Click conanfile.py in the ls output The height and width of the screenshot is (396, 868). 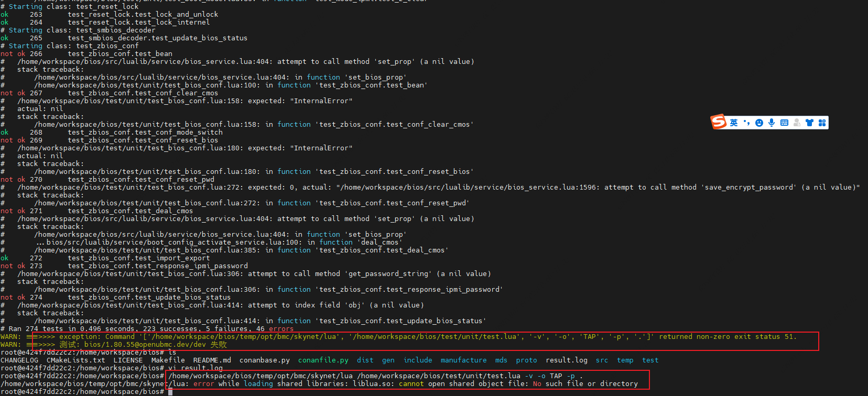point(323,360)
